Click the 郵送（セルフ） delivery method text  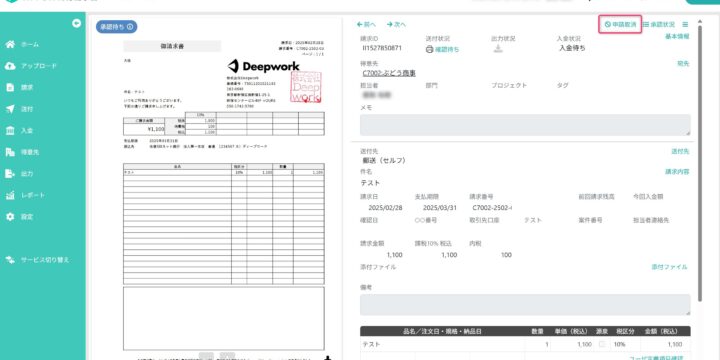point(384,161)
